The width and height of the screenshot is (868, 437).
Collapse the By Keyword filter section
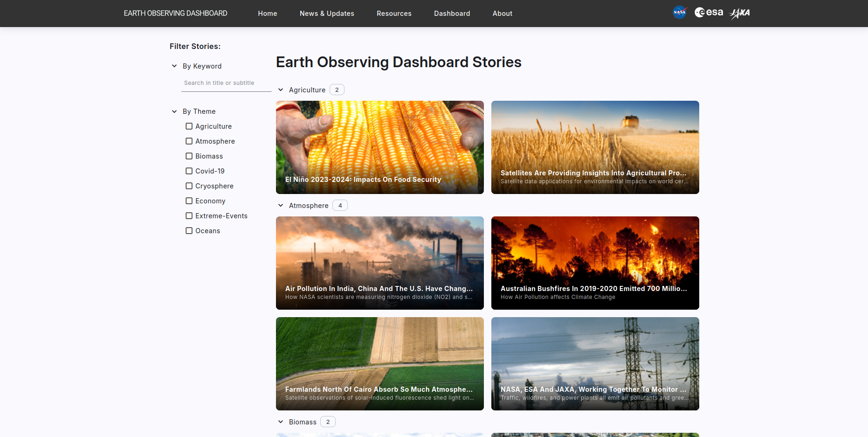click(174, 66)
